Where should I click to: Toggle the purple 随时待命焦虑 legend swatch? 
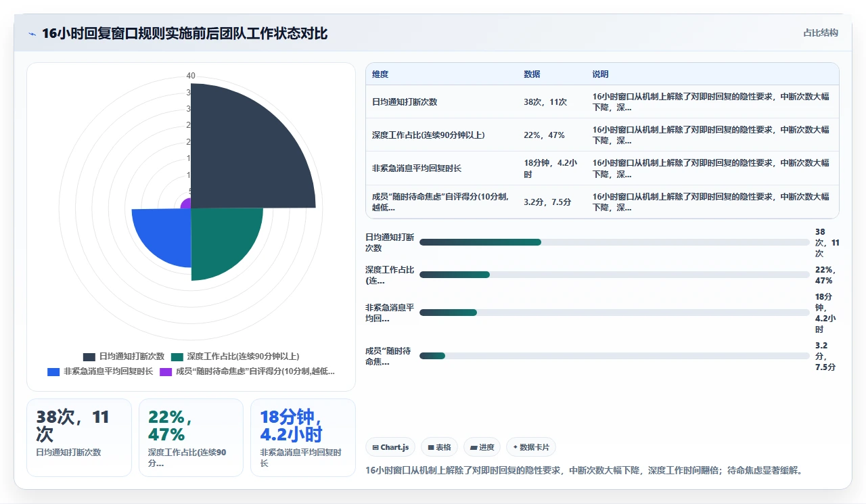(166, 371)
